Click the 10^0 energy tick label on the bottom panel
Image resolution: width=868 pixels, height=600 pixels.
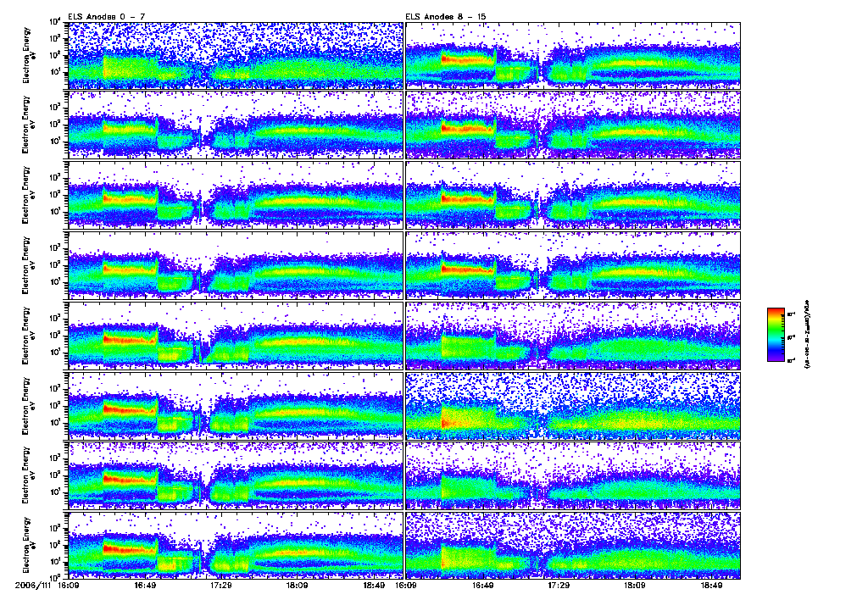tap(55, 577)
